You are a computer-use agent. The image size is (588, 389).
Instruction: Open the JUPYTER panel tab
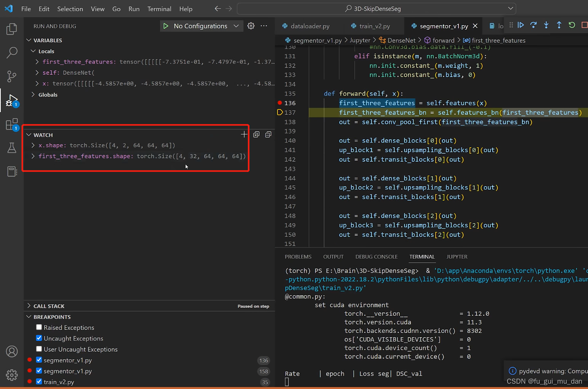click(457, 257)
